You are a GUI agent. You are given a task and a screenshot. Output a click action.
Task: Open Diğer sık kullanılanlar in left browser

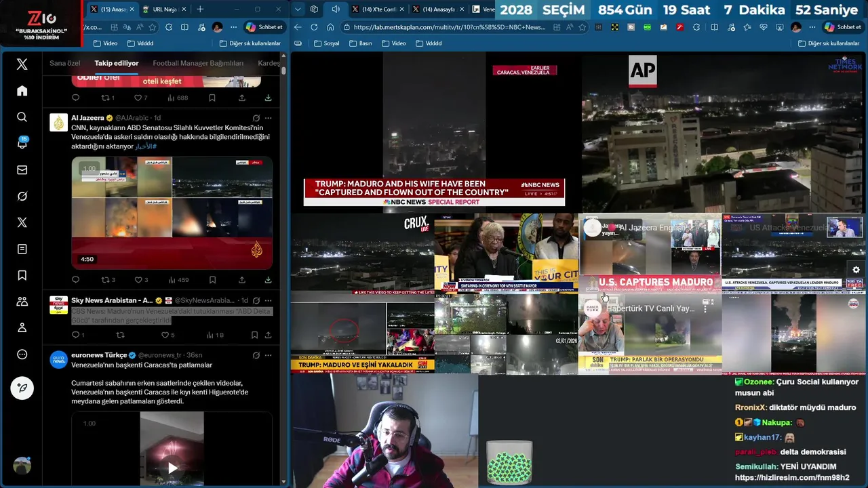250,43
